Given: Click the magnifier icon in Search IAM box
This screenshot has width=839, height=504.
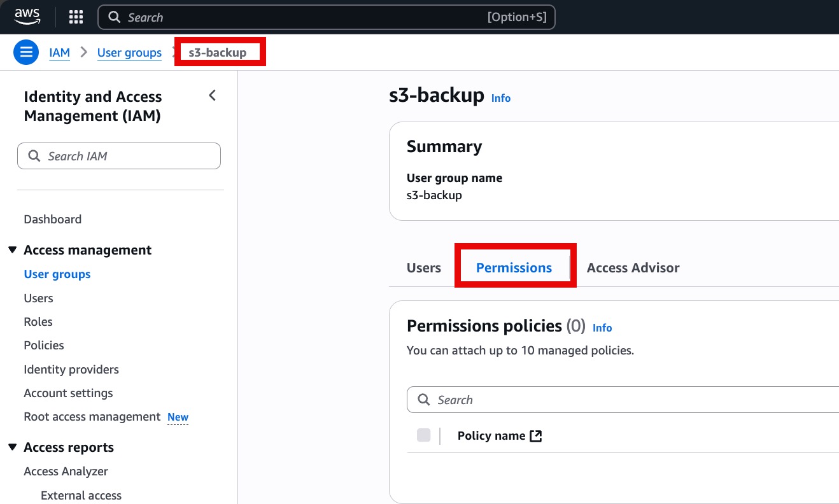Looking at the screenshot, I should click(x=34, y=156).
